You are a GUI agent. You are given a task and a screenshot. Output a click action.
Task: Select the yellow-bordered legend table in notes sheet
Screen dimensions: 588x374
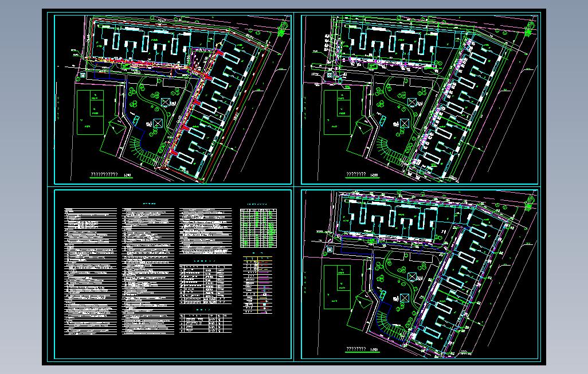tap(258, 285)
